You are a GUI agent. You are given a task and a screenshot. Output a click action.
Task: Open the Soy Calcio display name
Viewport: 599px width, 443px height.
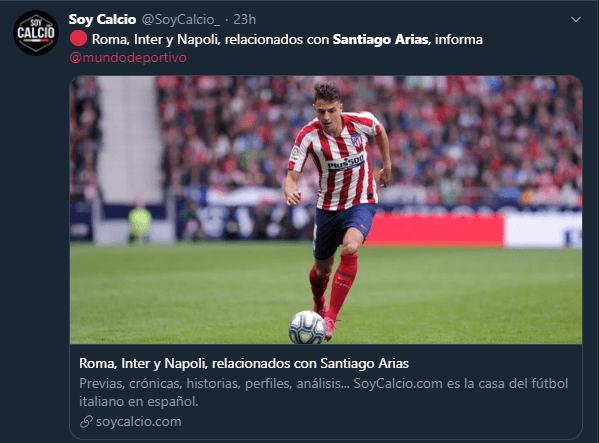click(x=102, y=19)
